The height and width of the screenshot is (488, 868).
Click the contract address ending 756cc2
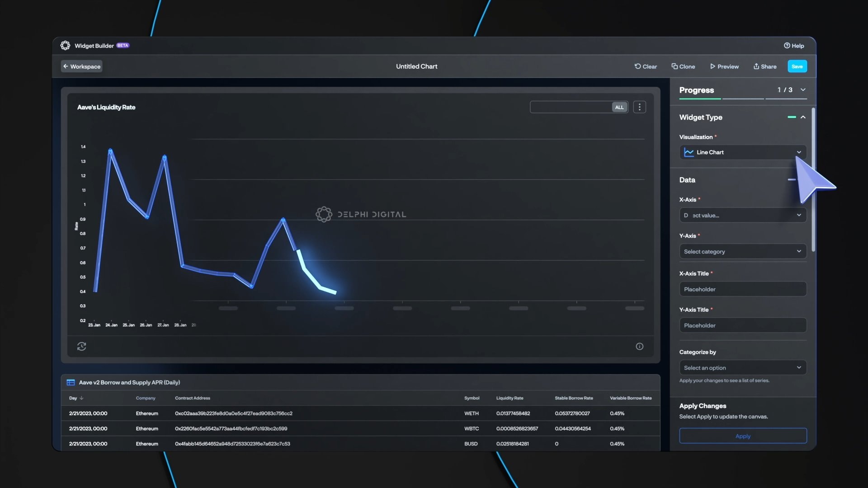[234, 413]
